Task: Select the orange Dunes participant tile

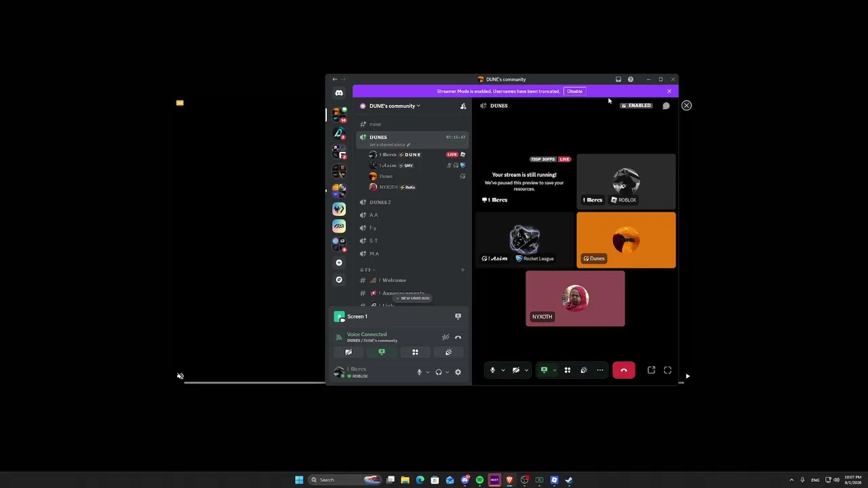Action: [626, 240]
